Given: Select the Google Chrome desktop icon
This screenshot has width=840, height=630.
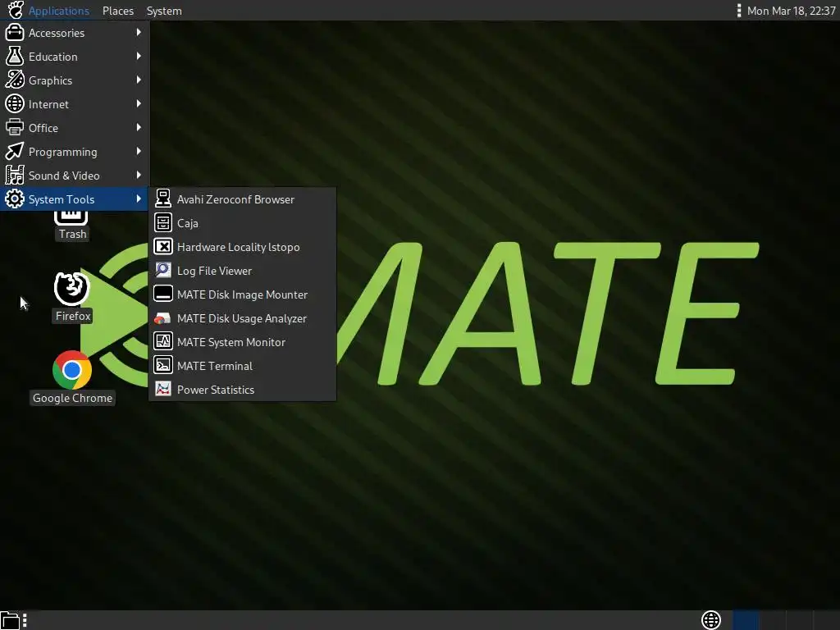Looking at the screenshot, I should pos(72,370).
